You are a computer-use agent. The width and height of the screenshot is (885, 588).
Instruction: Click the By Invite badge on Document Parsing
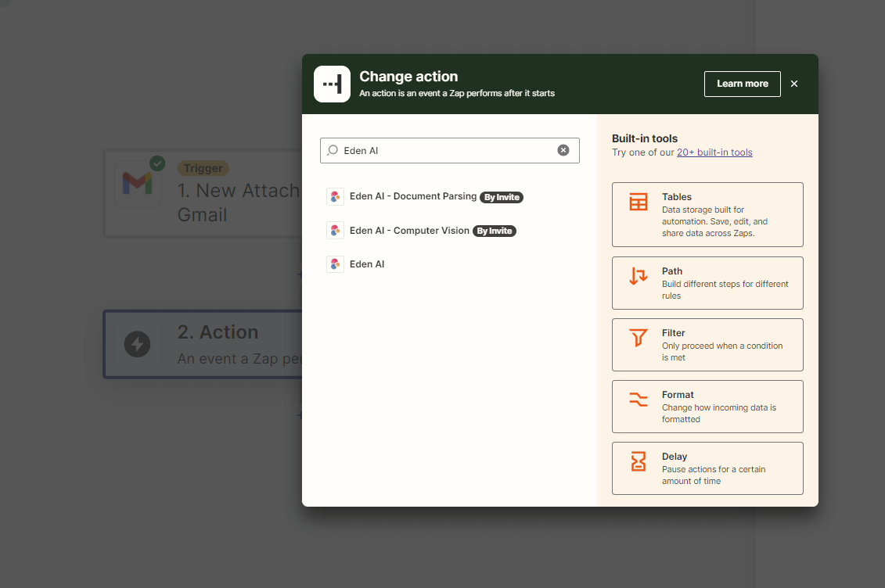502,197
